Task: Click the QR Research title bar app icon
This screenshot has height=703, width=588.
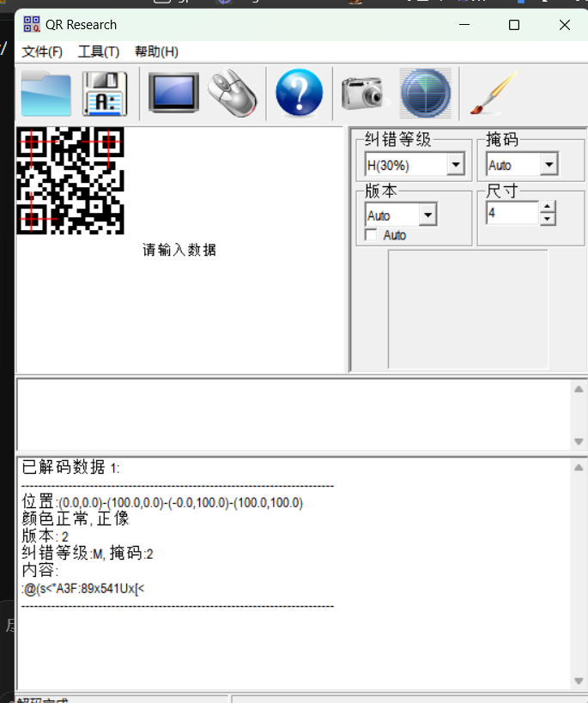Action: [32, 25]
